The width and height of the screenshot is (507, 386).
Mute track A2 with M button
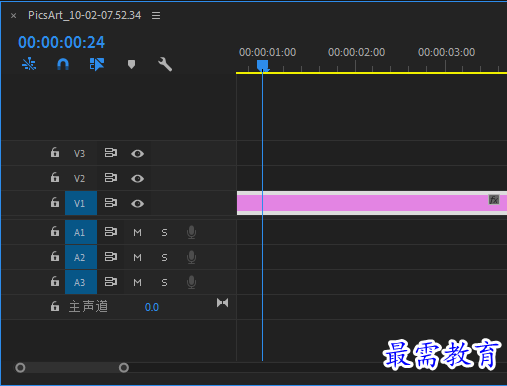[137, 257]
